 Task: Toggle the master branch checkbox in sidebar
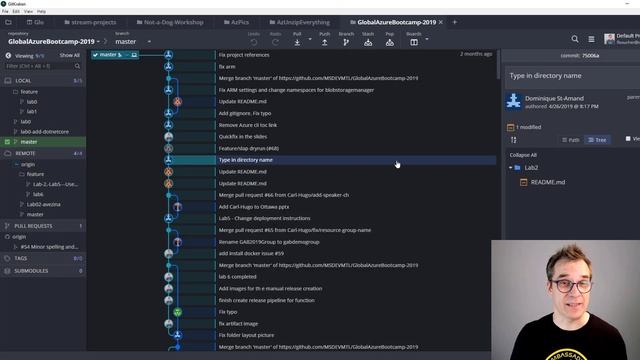click(x=7, y=142)
